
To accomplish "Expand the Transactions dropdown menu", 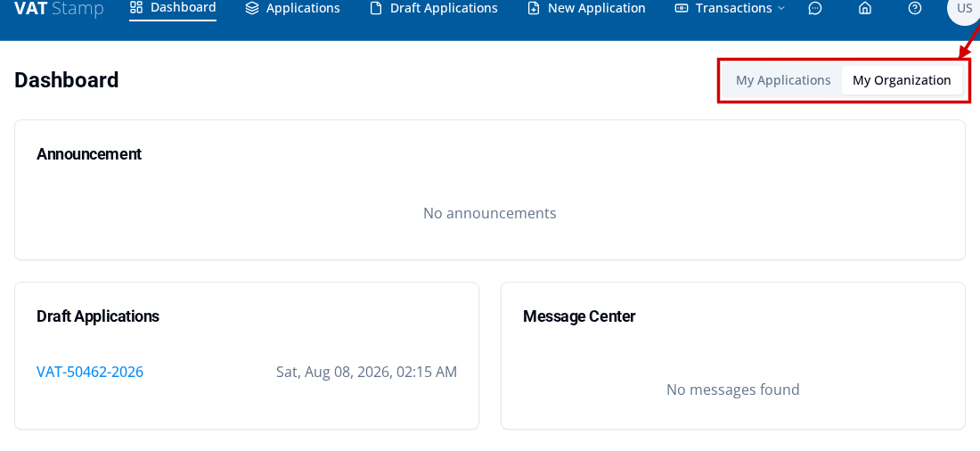I will (730, 8).
